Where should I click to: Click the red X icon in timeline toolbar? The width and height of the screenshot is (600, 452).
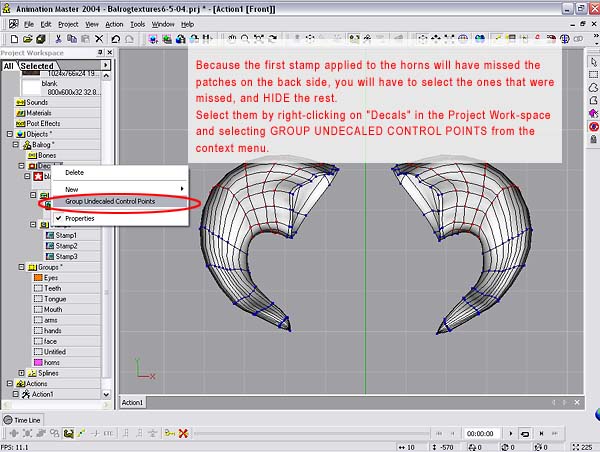183,433
